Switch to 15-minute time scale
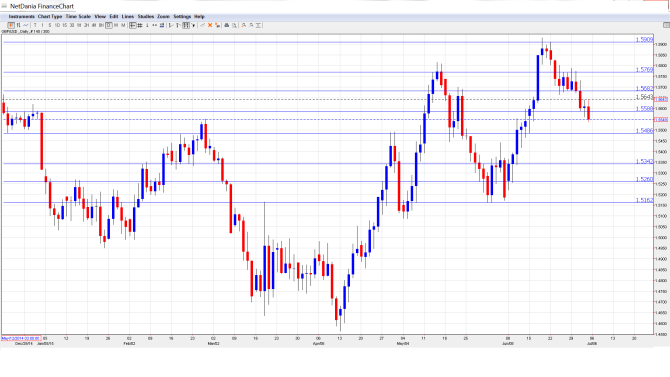670x377 pixels. click(65, 25)
